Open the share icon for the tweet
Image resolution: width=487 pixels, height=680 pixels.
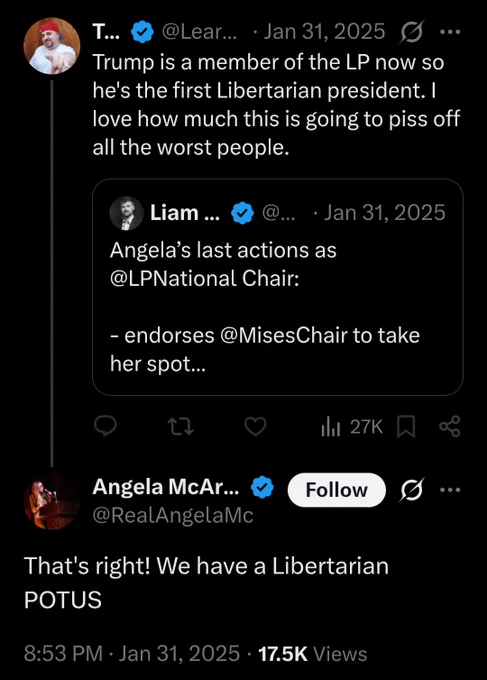click(x=450, y=427)
